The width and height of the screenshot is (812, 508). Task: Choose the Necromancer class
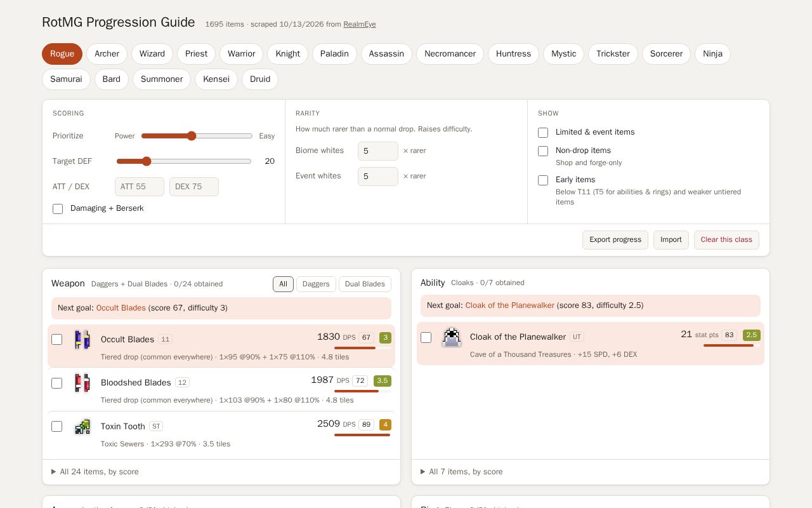click(x=450, y=54)
